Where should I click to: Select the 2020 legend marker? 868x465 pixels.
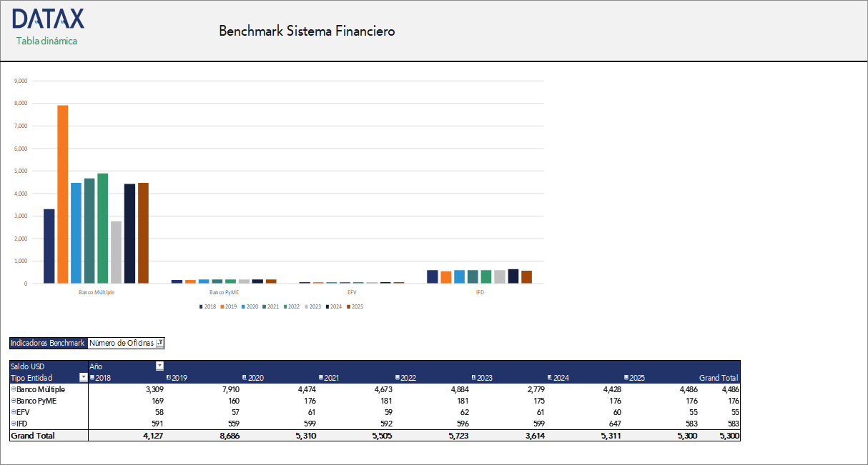click(243, 306)
